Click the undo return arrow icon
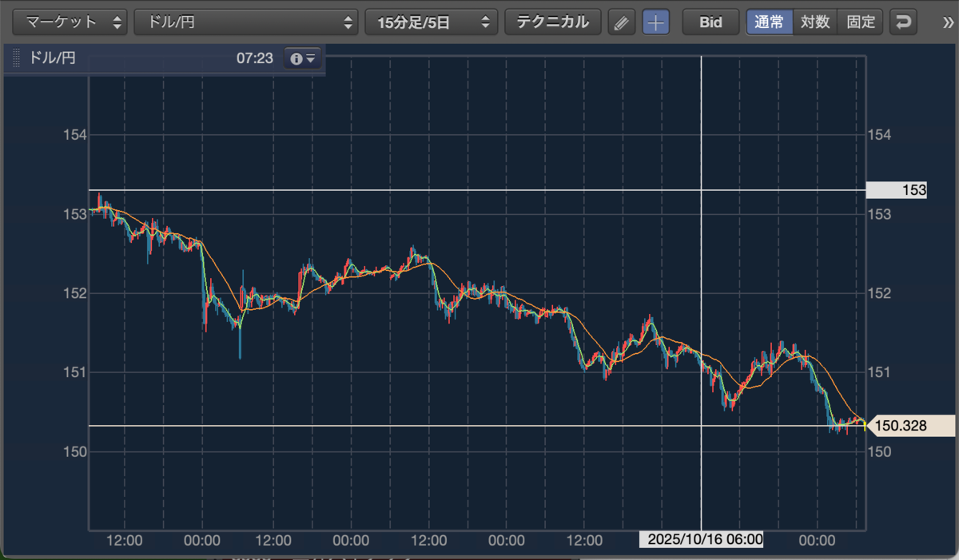 point(904,22)
